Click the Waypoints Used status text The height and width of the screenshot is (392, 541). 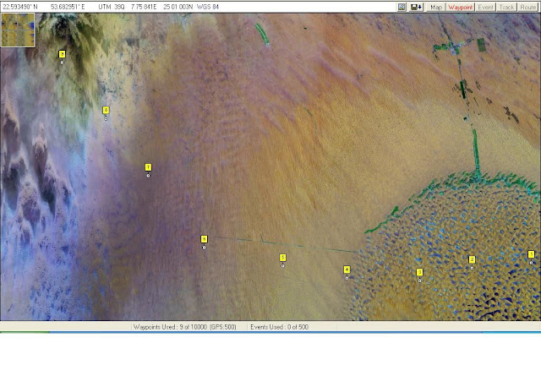click(x=184, y=327)
